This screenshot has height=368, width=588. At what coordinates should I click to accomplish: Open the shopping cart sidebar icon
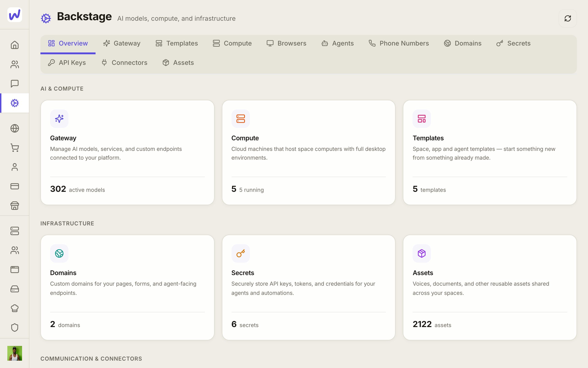[x=14, y=148]
